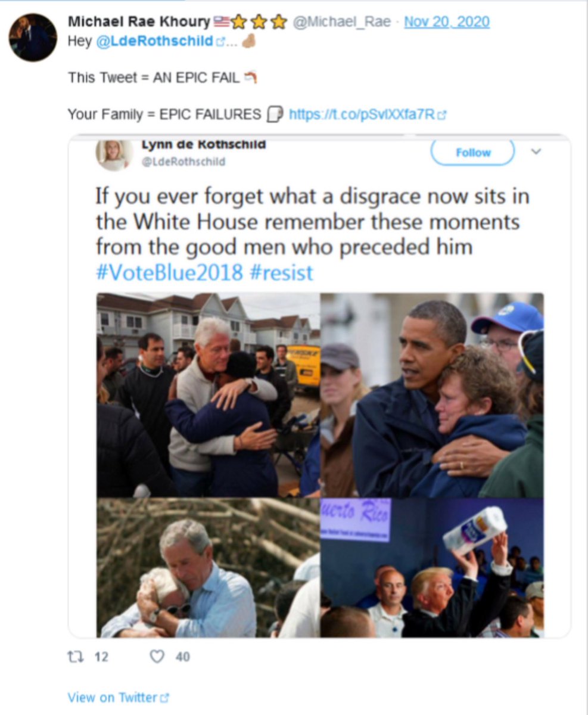
Task: Click the external link icon after @LdeRothschild
Action: pos(218,42)
